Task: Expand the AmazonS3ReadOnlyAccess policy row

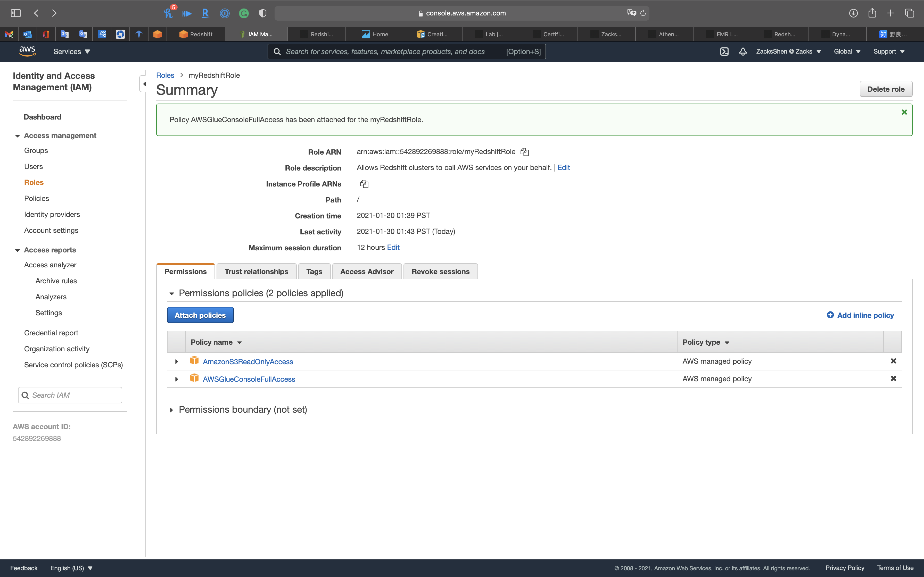Action: coord(176,361)
